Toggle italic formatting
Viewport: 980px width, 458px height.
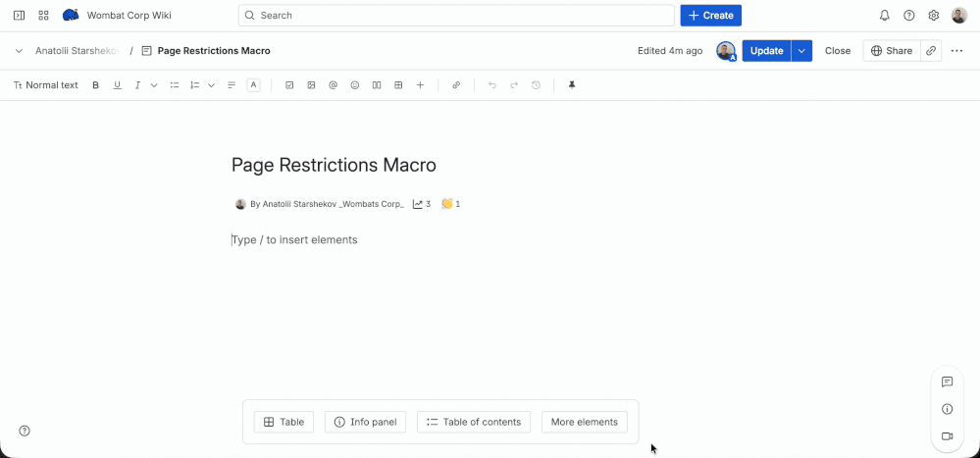pos(137,85)
